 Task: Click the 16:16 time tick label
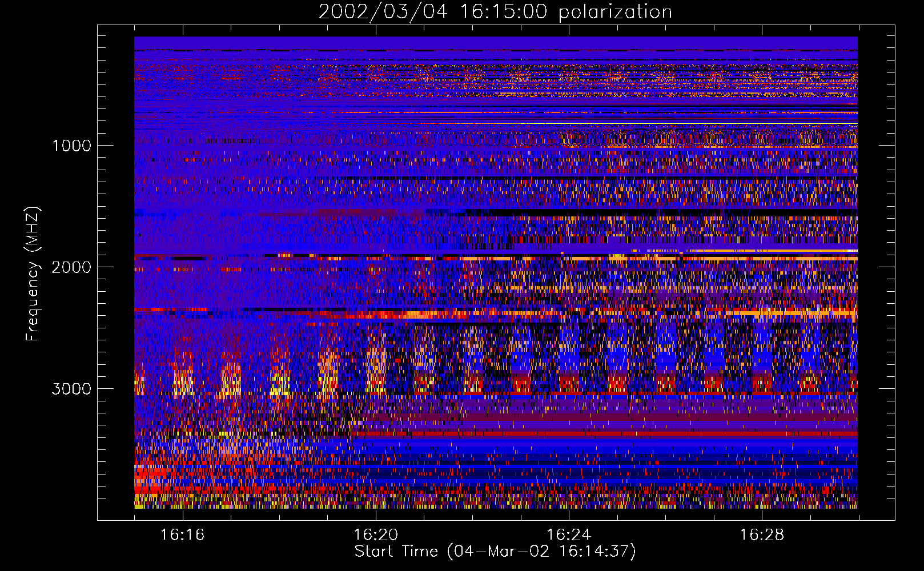[x=183, y=535]
